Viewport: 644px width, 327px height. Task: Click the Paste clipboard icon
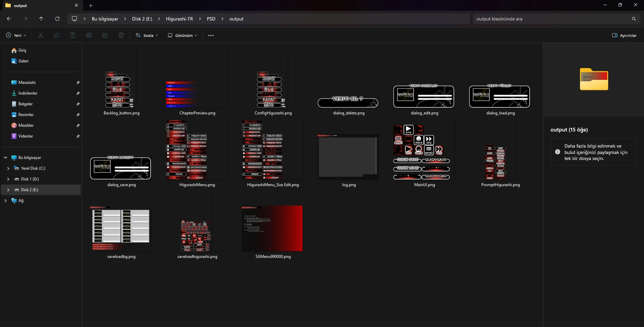[73, 35]
